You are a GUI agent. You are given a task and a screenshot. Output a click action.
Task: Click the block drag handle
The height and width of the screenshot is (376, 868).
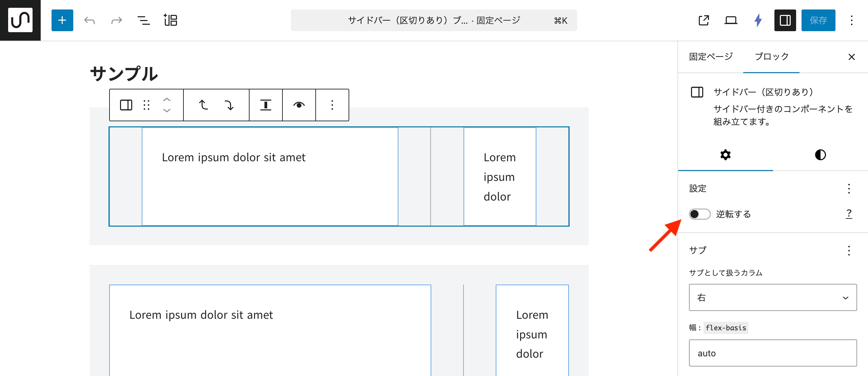(x=146, y=105)
